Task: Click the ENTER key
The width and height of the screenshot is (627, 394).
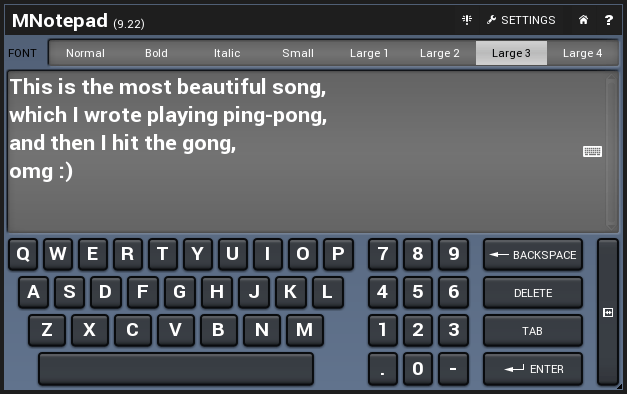Action: [x=533, y=368]
